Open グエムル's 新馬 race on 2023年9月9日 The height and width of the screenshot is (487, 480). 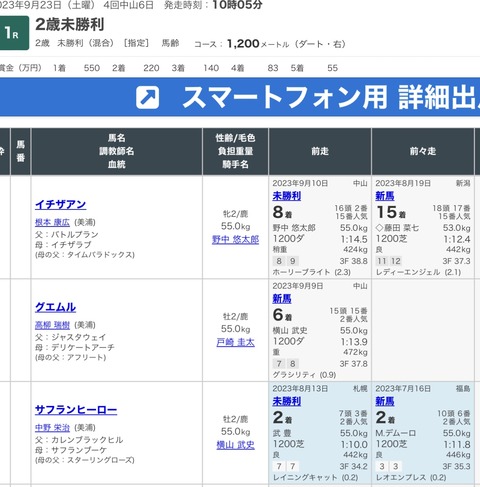[x=282, y=299]
